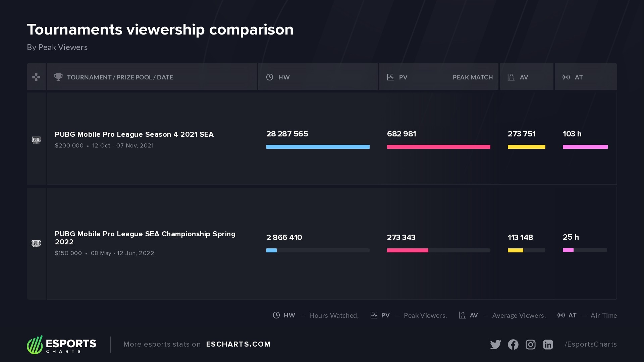Open the LinkedIn icon in the footer

(548, 344)
